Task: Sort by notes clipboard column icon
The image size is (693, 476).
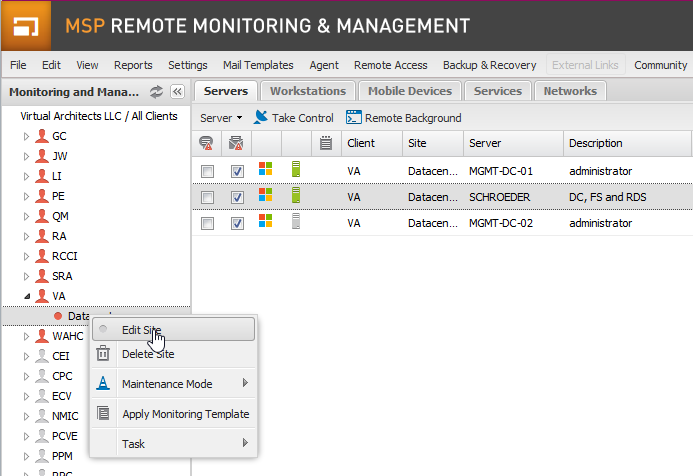Action: 326,143
